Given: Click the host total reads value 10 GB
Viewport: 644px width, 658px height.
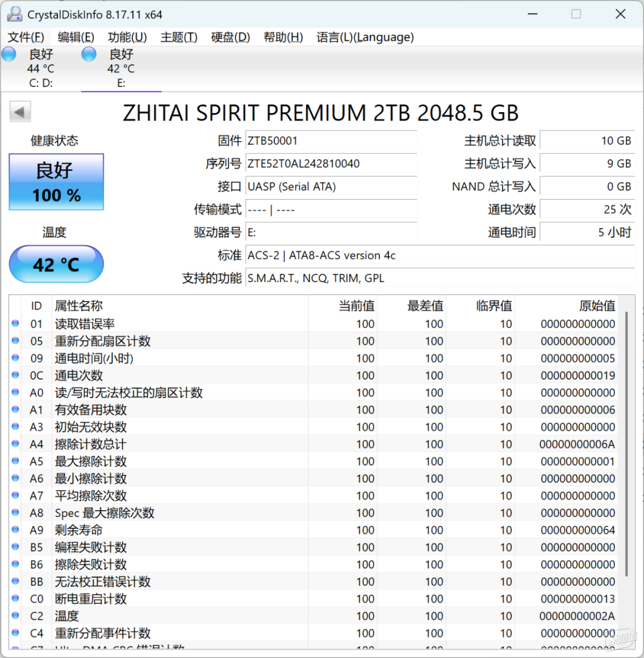Looking at the screenshot, I should (587, 141).
